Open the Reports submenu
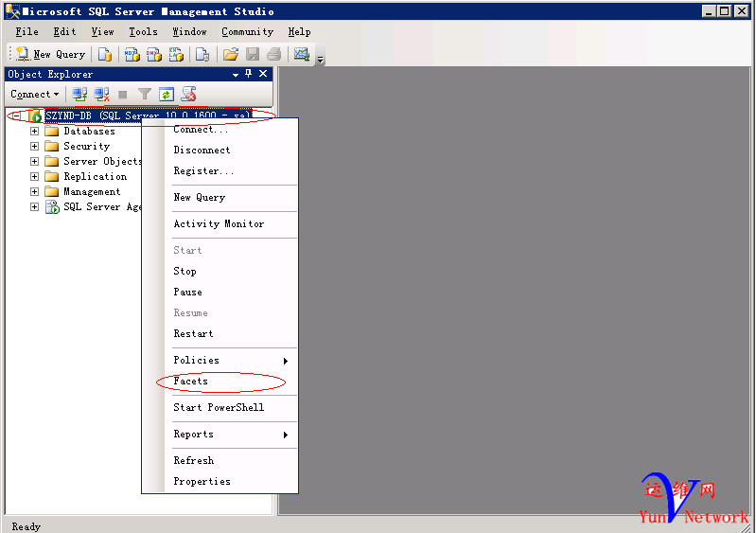 click(220, 435)
